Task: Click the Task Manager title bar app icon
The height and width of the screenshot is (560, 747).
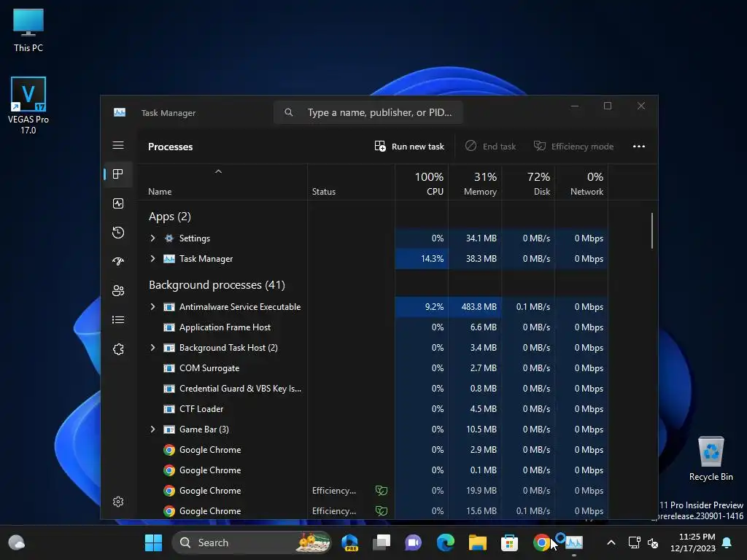Action: pyautogui.click(x=120, y=112)
